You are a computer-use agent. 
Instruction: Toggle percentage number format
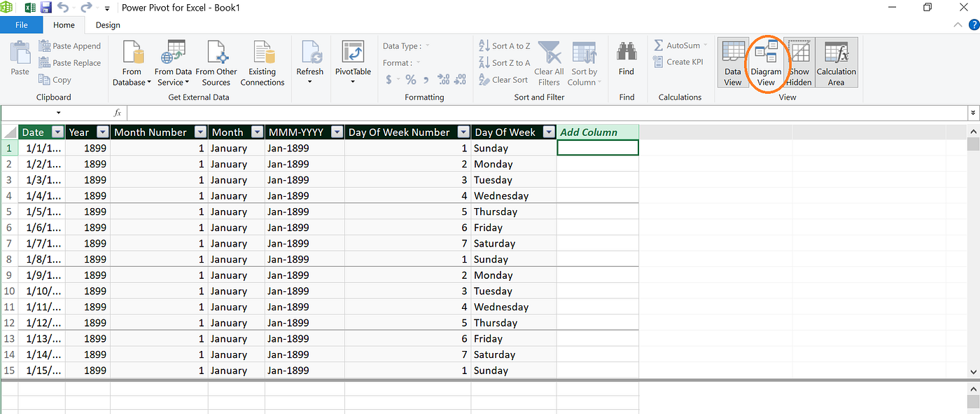click(410, 79)
